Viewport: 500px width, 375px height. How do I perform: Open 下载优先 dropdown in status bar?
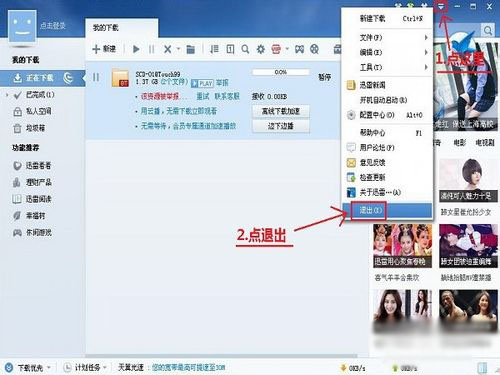[28, 368]
